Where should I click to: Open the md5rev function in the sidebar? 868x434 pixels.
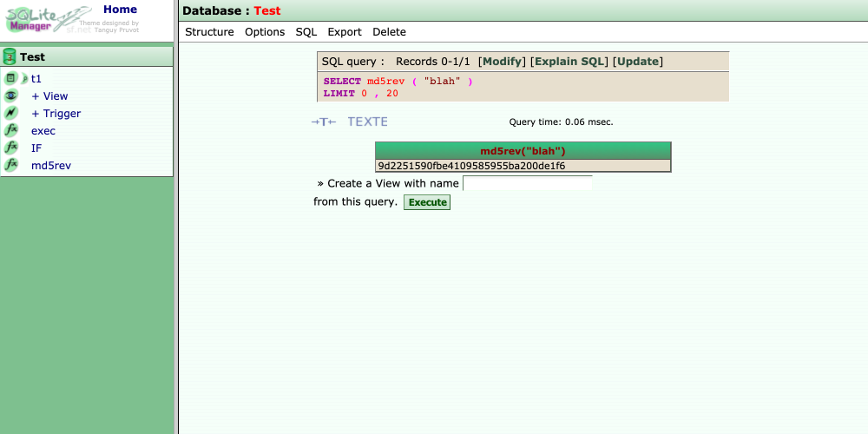click(x=51, y=166)
